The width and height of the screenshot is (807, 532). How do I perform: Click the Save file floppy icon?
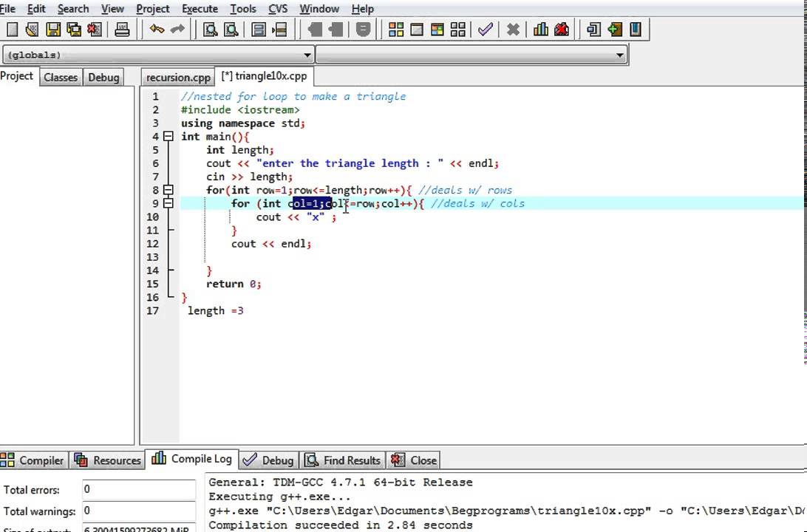coord(53,30)
